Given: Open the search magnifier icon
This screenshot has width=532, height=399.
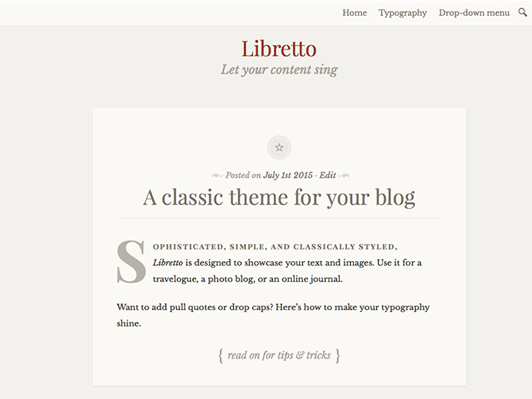Looking at the screenshot, I should point(523,12).
